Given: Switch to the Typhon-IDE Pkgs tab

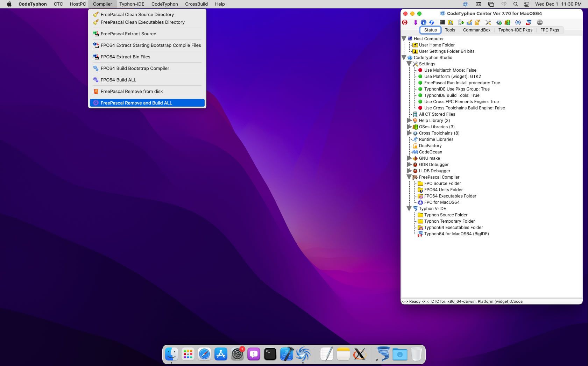Looking at the screenshot, I should (515, 30).
